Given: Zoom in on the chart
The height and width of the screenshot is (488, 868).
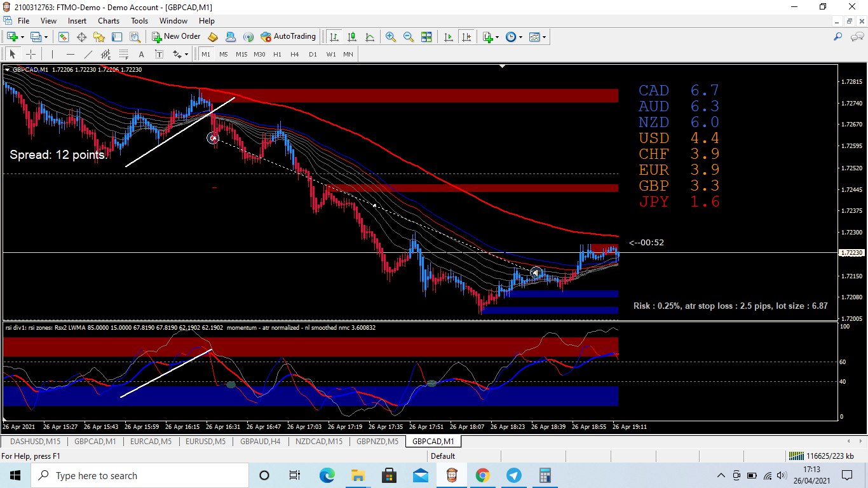Looking at the screenshot, I should point(391,37).
